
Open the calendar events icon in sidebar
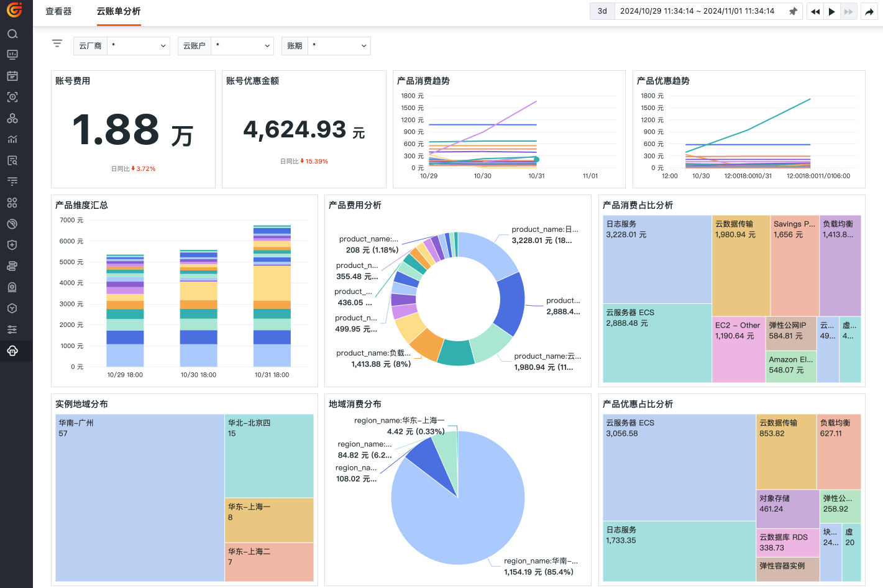tap(12, 76)
